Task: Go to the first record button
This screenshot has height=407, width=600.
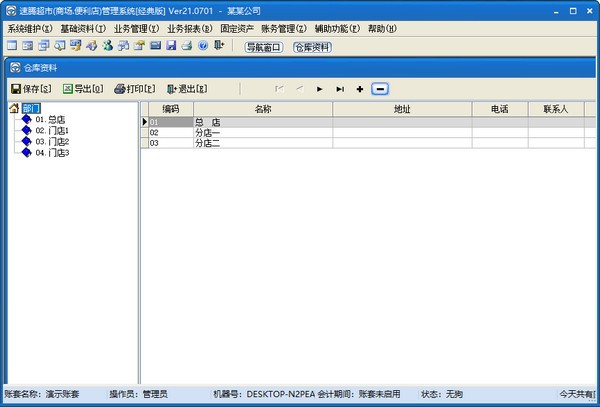Action: coord(280,89)
